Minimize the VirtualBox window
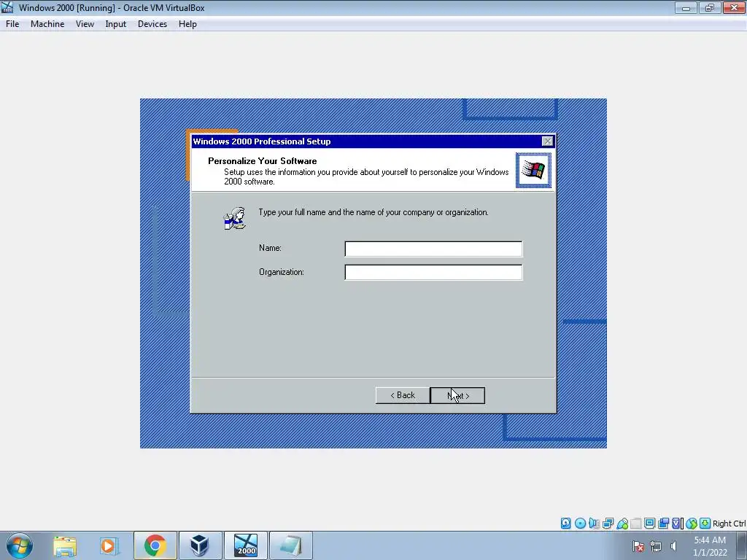The image size is (747, 560). [x=686, y=7]
